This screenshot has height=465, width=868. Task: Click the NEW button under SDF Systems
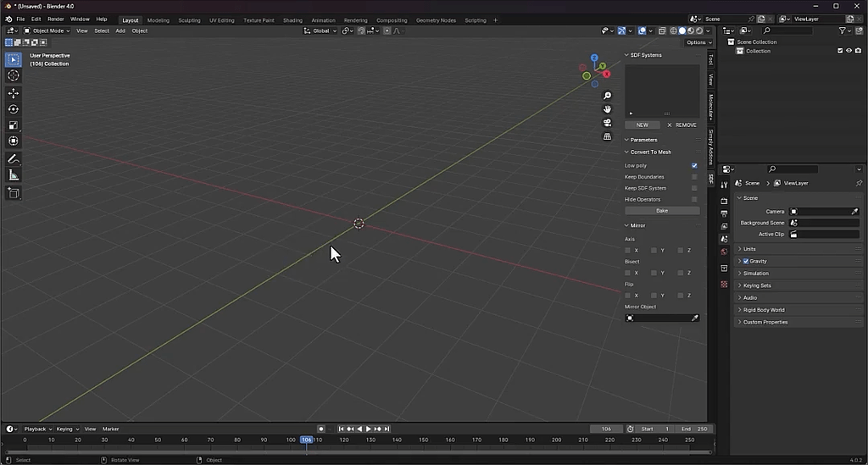pyautogui.click(x=642, y=125)
